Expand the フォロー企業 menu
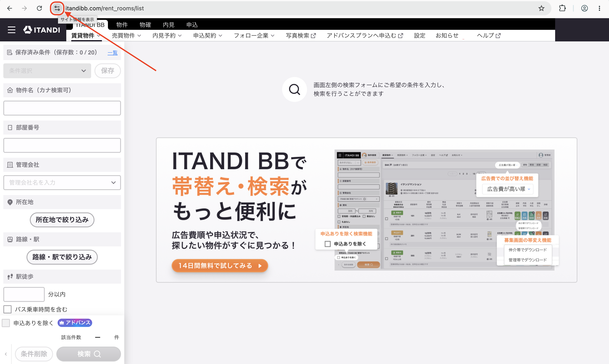609x364 pixels. (x=254, y=36)
